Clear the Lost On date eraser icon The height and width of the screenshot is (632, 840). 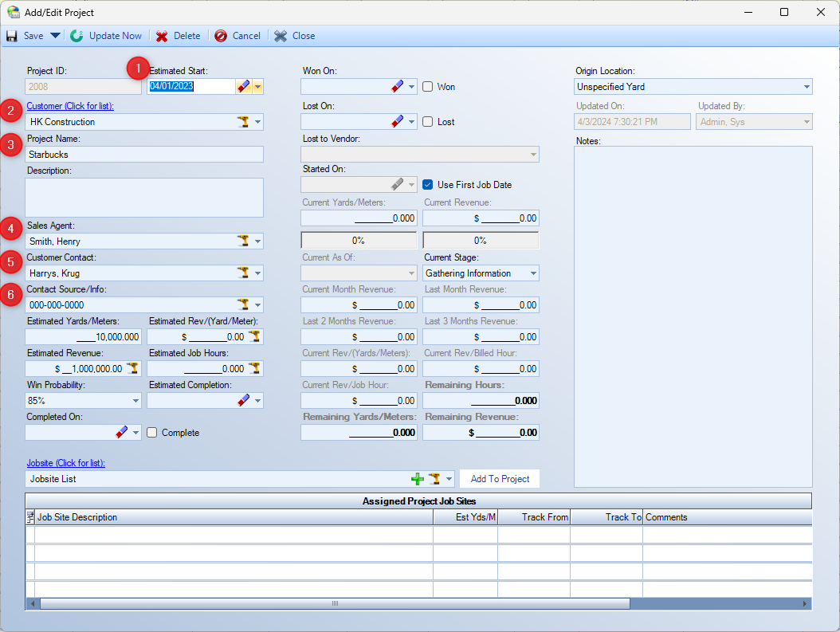pyautogui.click(x=397, y=122)
